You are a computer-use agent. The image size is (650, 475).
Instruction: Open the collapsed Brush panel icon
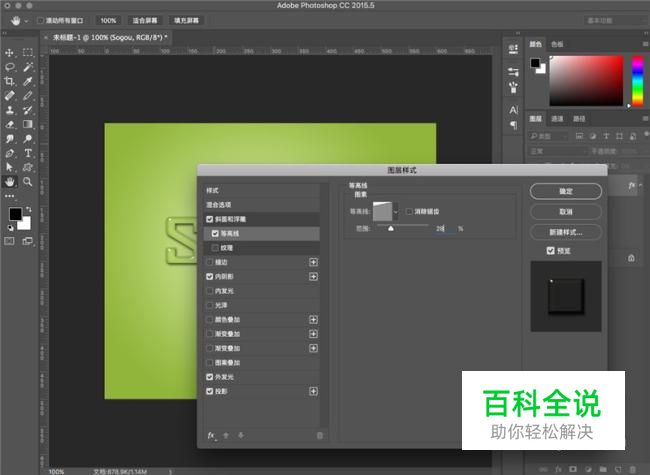(x=513, y=87)
